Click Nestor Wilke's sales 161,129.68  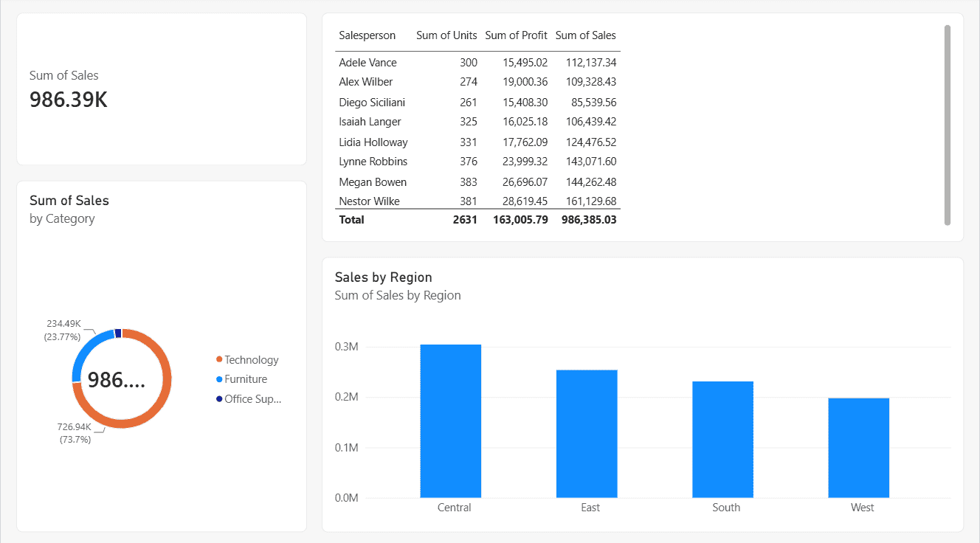coord(591,201)
